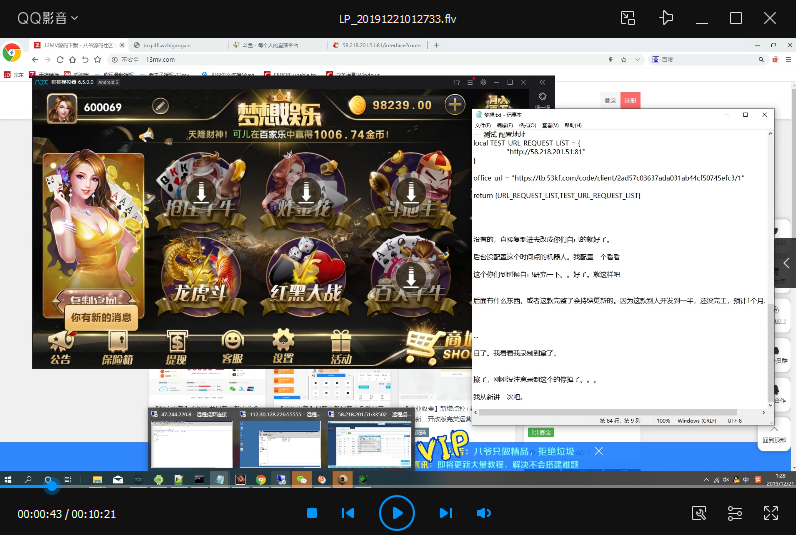This screenshot has width=796, height=535.
Task: Open the browser address dropdown arrow
Action: pyautogui.click(x=638, y=59)
